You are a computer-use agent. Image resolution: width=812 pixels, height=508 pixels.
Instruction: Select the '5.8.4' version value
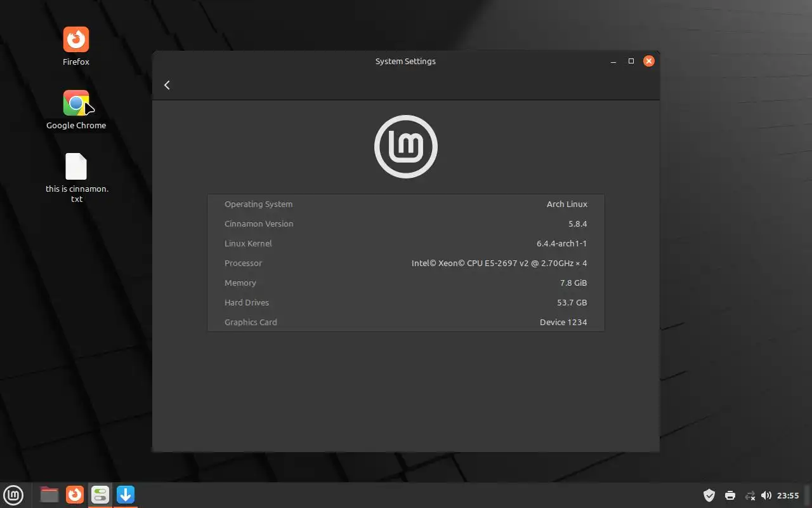578,224
